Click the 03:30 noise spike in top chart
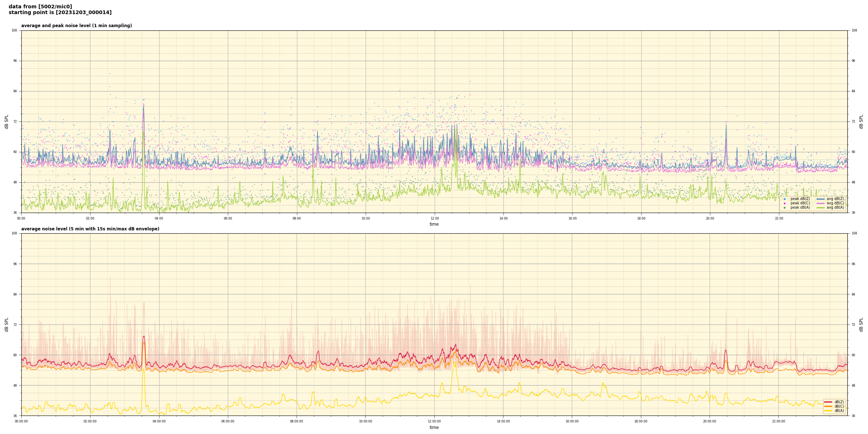The image size is (868, 434). coord(144,109)
